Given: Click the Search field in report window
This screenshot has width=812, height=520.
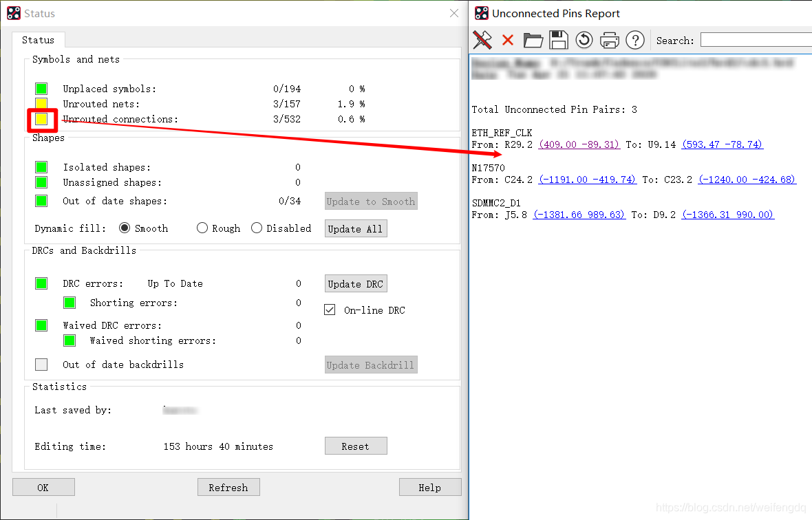Looking at the screenshot, I should coord(756,40).
